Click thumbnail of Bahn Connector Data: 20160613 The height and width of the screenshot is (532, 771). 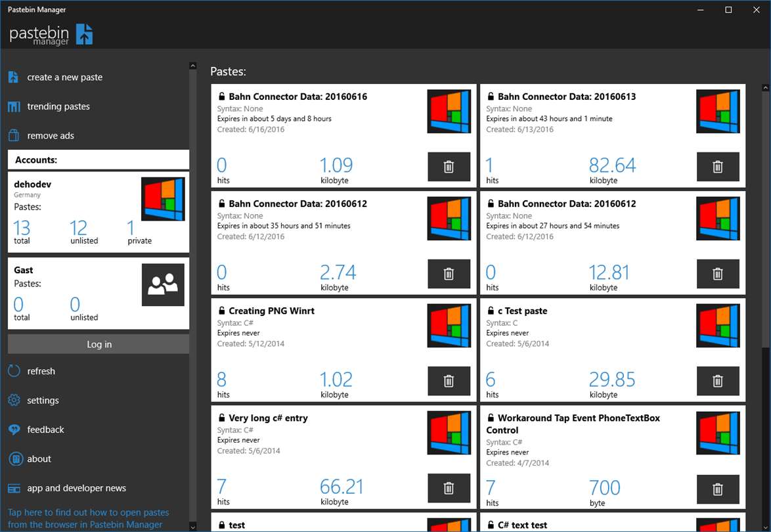[718, 112]
